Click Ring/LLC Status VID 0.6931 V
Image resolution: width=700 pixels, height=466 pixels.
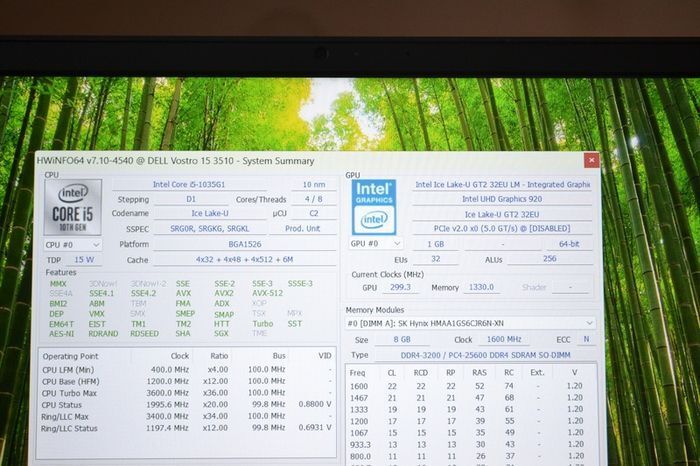[x=315, y=428]
